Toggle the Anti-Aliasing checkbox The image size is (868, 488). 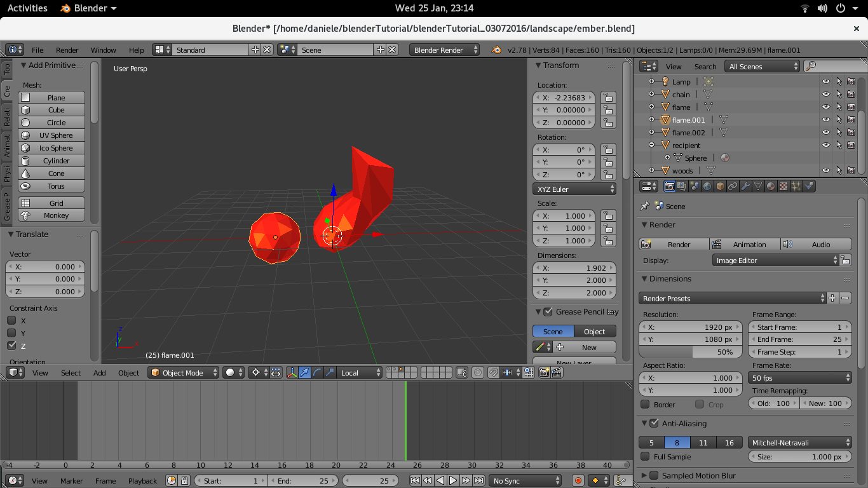(654, 423)
